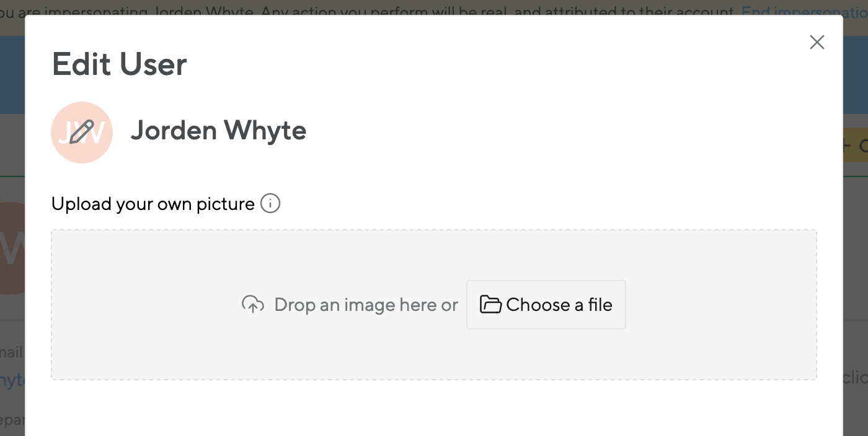
Task: Click the cut-off department label at bottom left
Action: [x=12, y=421]
